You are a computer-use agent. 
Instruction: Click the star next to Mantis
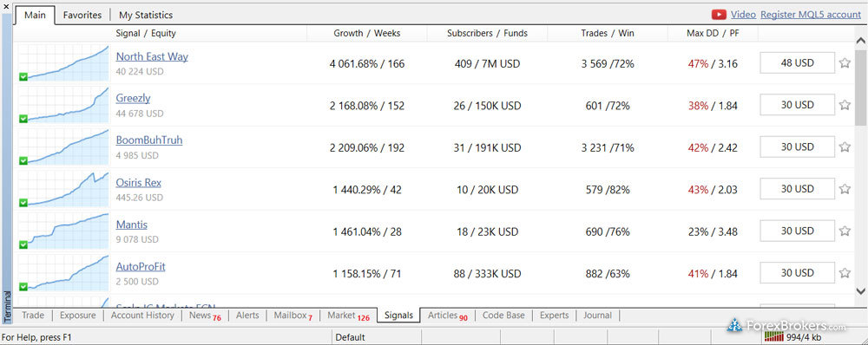845,231
